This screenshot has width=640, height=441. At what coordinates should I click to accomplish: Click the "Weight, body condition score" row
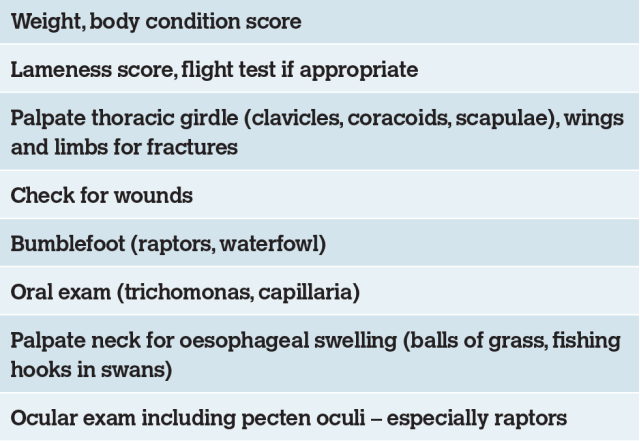click(x=320, y=22)
